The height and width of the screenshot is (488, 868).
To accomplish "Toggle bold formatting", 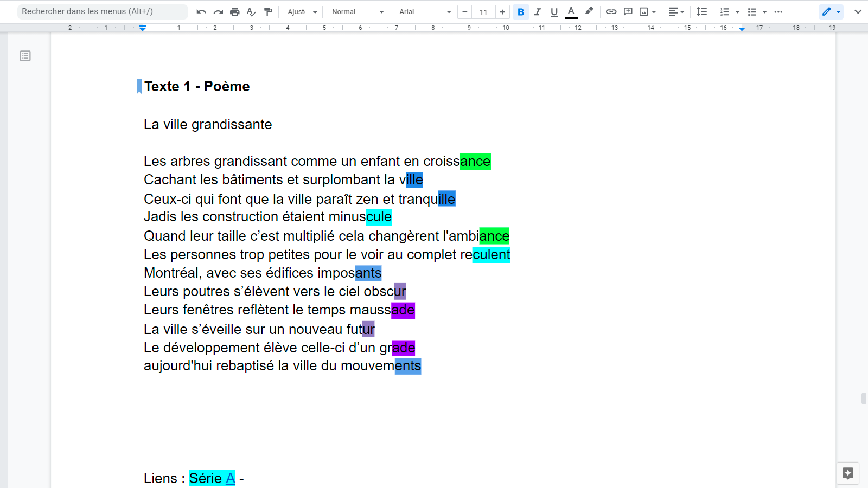I will tap(521, 11).
